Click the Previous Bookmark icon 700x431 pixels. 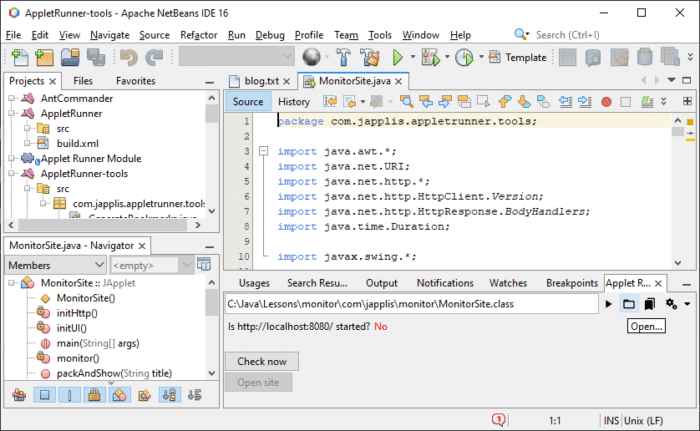504,101
